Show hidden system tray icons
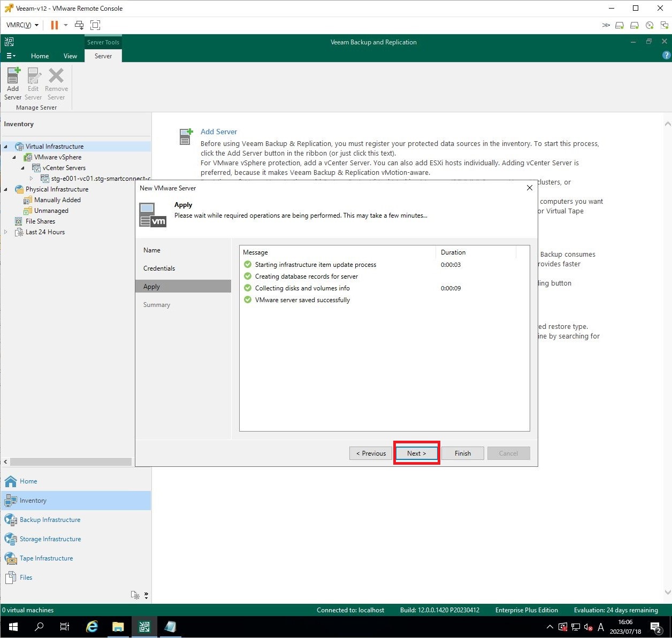Image resolution: width=672 pixels, height=638 pixels. (549, 627)
